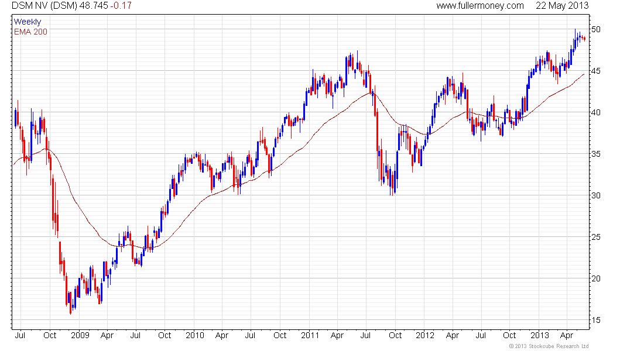Select the 2009 year label on time axis
The image size is (644, 351).
[80, 335]
